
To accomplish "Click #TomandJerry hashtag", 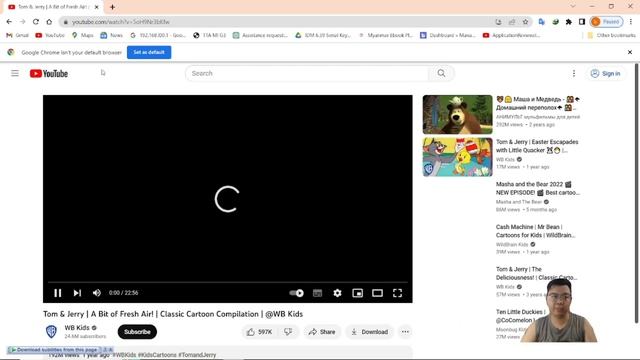I will click(x=197, y=355).
